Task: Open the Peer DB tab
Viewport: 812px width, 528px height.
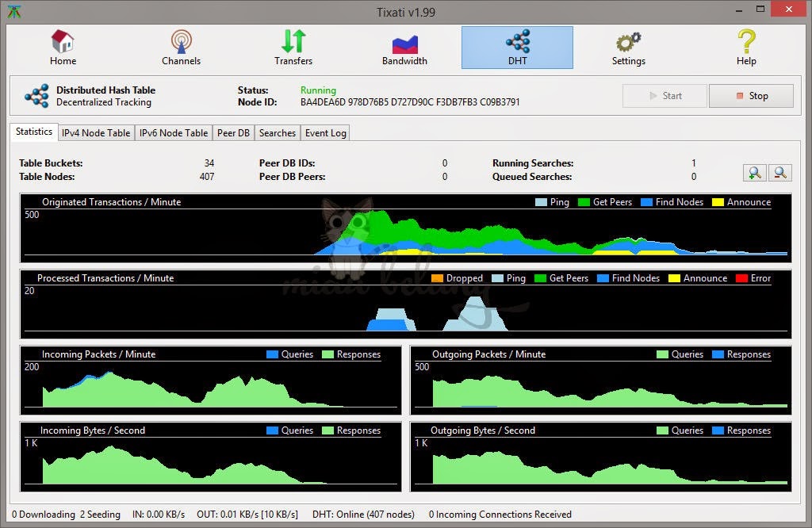Action: 233,133
